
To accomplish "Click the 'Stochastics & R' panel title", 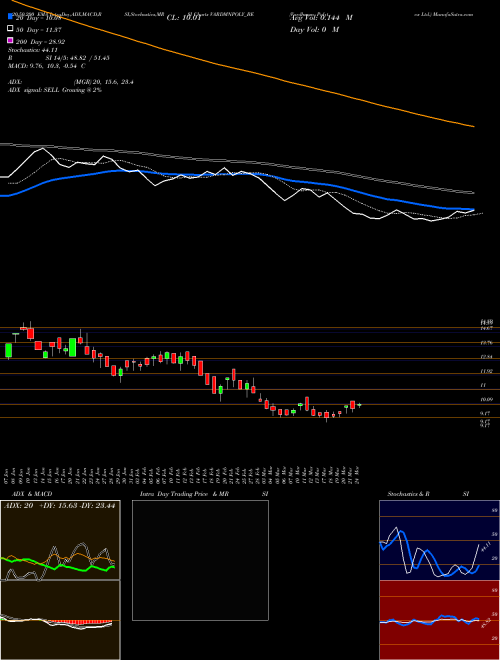I will coord(409,494).
